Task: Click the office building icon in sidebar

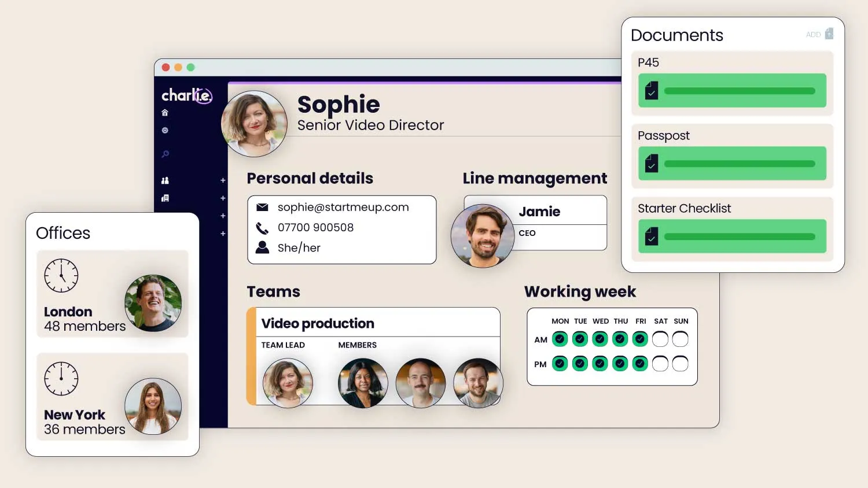Action: pyautogui.click(x=164, y=198)
